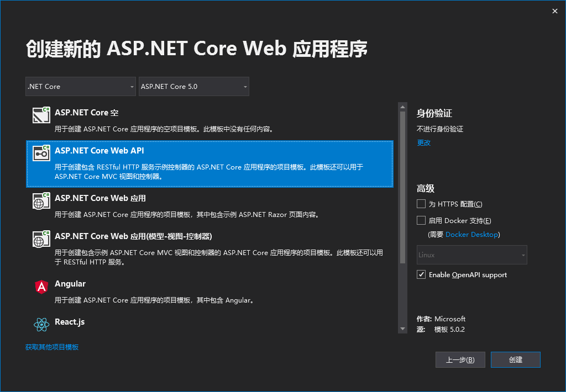Click the ASP.NET Core Web 应用(模型-视图-控制器) icon
566x392 pixels.
click(41, 239)
